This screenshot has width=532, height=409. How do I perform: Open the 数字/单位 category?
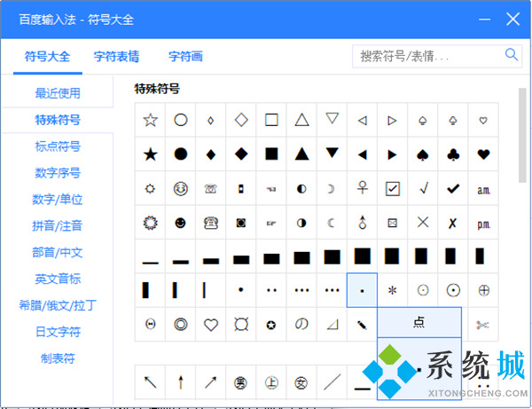58,200
